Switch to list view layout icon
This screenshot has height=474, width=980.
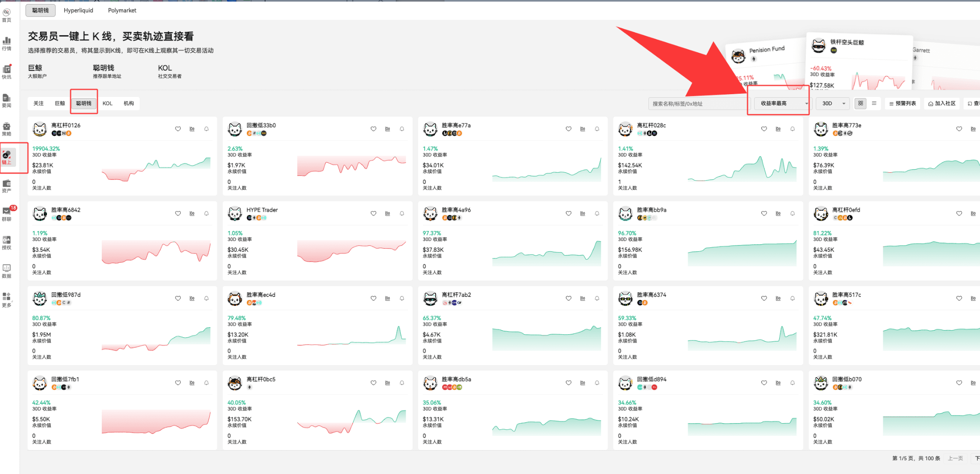click(x=874, y=104)
